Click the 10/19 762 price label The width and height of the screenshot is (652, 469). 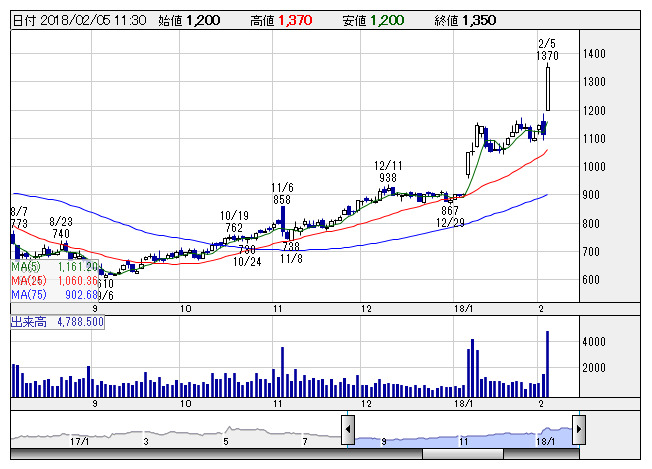(234, 222)
